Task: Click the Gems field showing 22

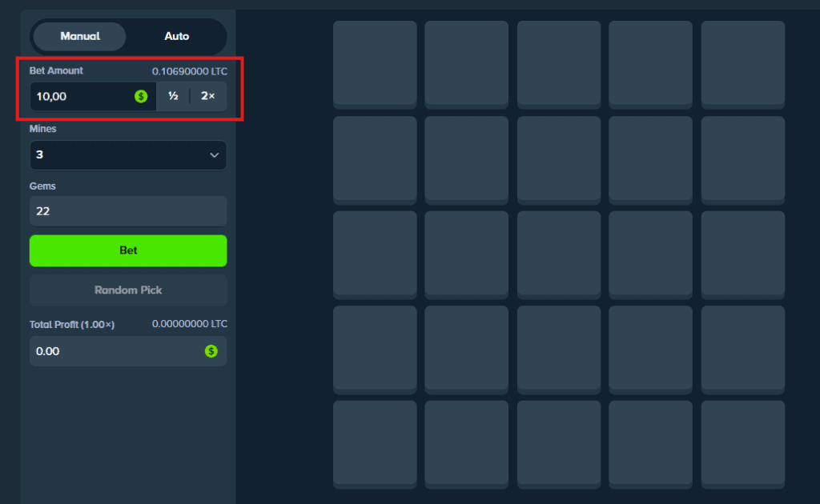Action: click(128, 210)
